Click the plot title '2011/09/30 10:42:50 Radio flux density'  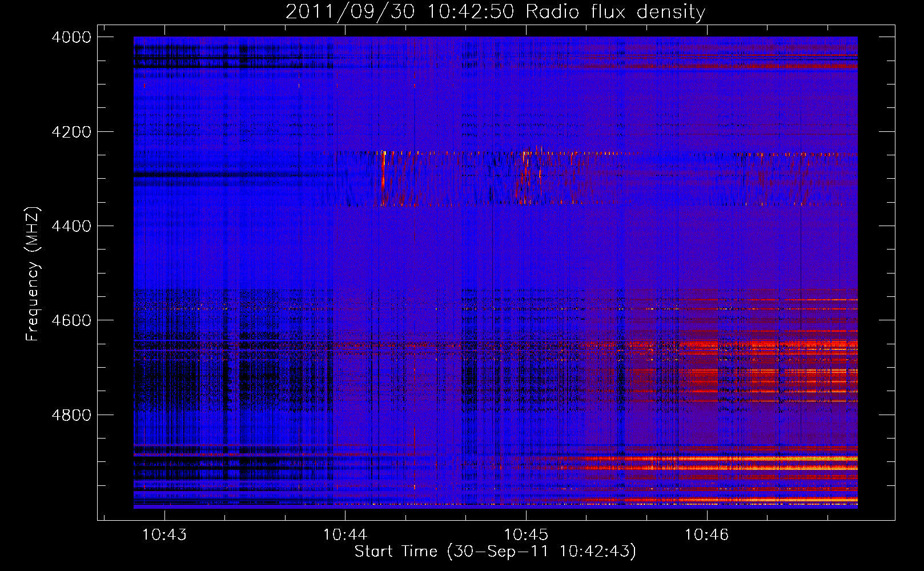pos(495,12)
